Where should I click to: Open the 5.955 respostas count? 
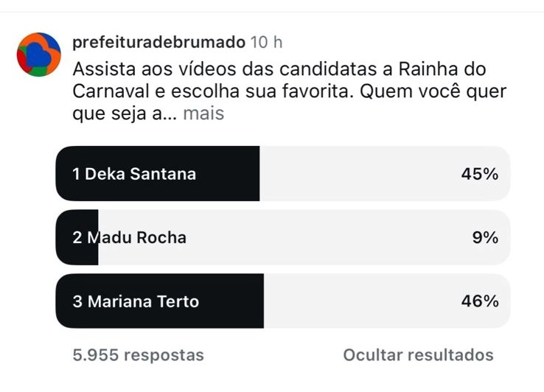[139, 355]
